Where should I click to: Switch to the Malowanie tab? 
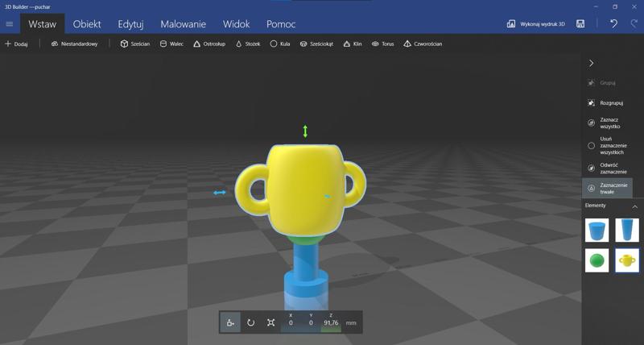tap(184, 24)
